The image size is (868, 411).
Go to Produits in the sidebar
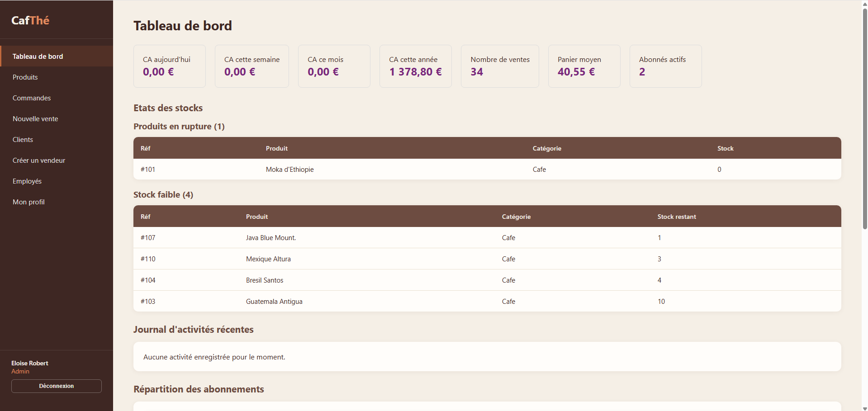57,77
